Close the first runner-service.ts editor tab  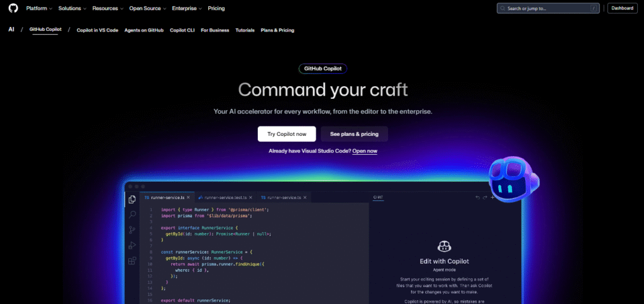188,198
